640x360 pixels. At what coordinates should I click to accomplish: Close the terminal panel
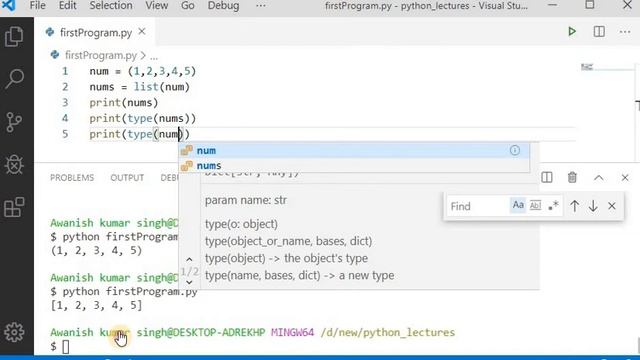pyautogui.click(x=625, y=178)
